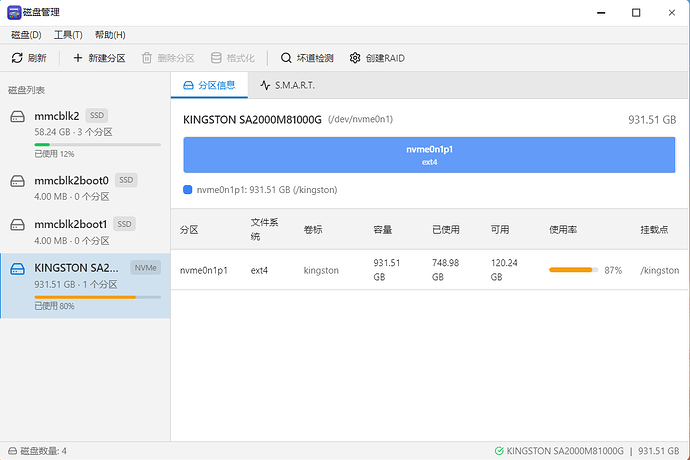Open the 工具(T) menu

pos(68,35)
